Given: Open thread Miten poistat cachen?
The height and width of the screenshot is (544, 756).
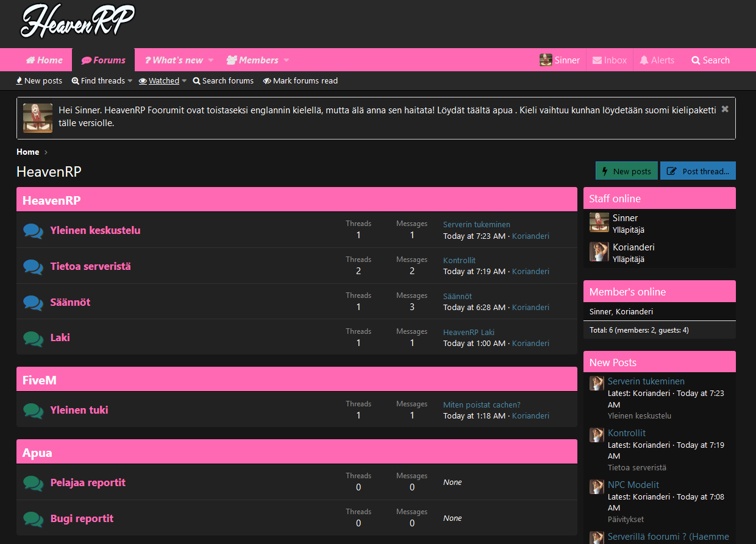Looking at the screenshot, I should pos(482,404).
